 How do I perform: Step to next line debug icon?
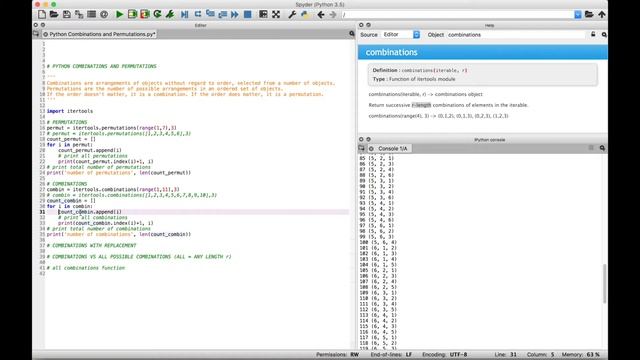(198, 14)
